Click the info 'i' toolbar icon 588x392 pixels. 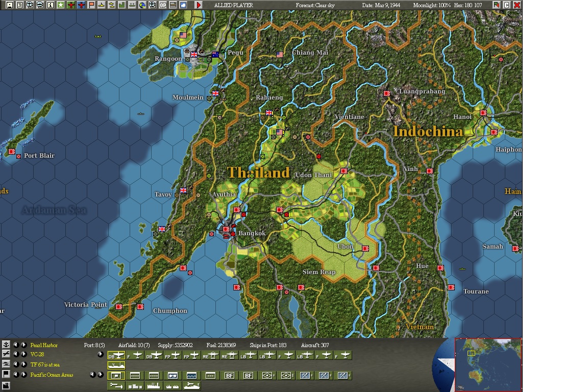click(50, 5)
